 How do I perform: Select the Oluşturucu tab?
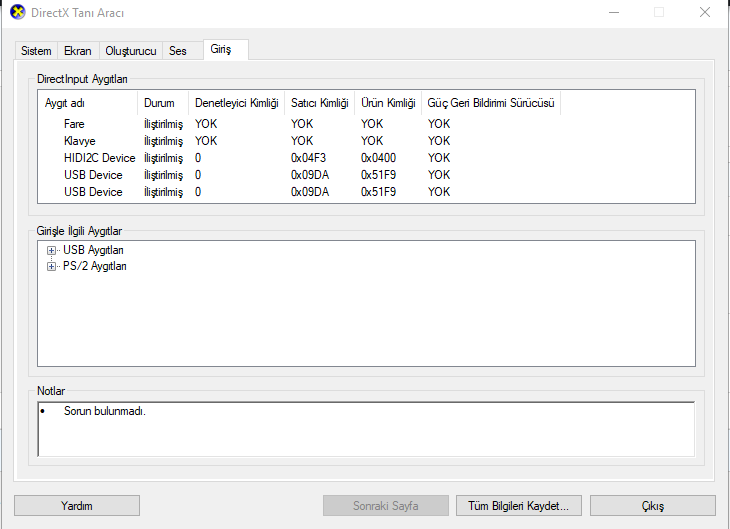(x=130, y=51)
